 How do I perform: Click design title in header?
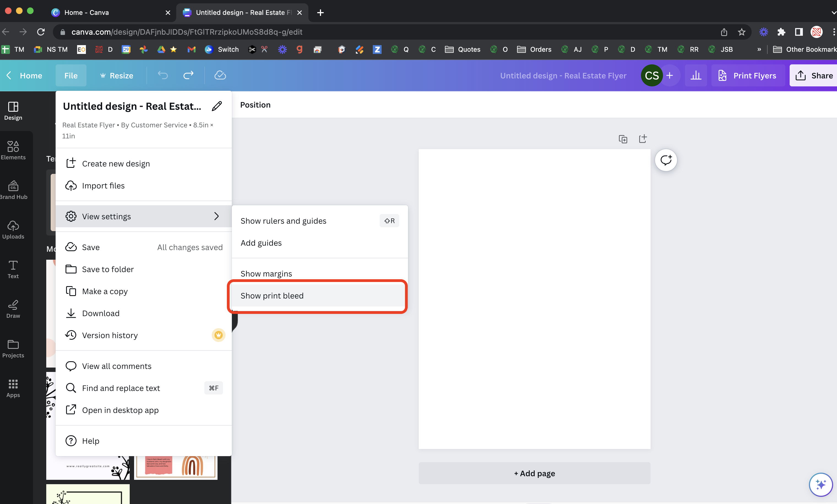tap(563, 75)
